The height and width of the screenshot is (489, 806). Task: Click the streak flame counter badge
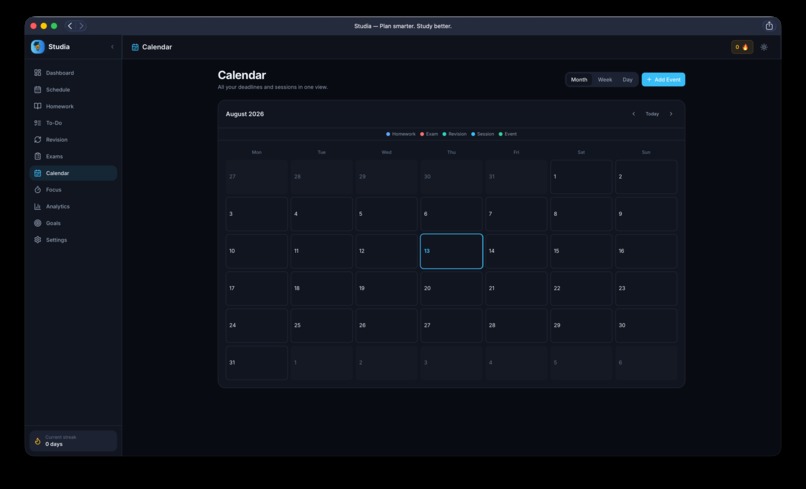[x=742, y=47]
